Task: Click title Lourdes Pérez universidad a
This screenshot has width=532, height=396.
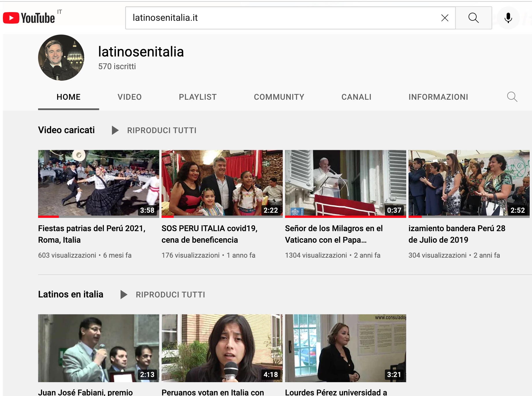Action: pyautogui.click(x=336, y=392)
